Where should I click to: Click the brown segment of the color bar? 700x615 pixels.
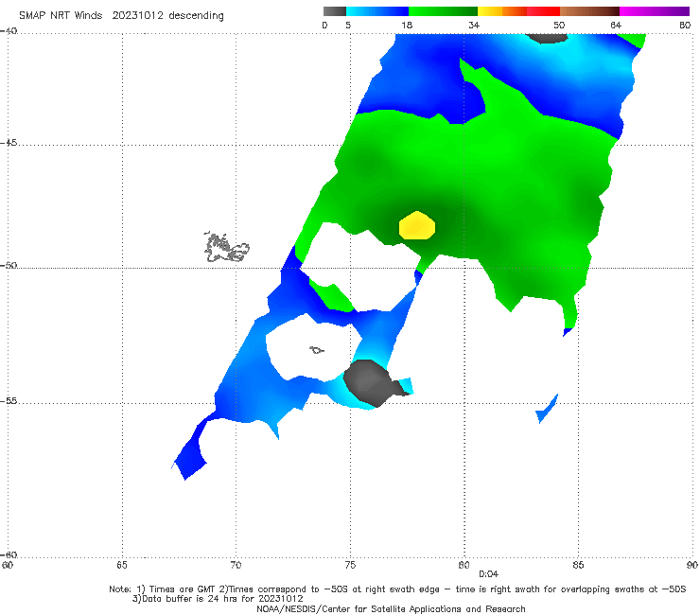[589, 11]
